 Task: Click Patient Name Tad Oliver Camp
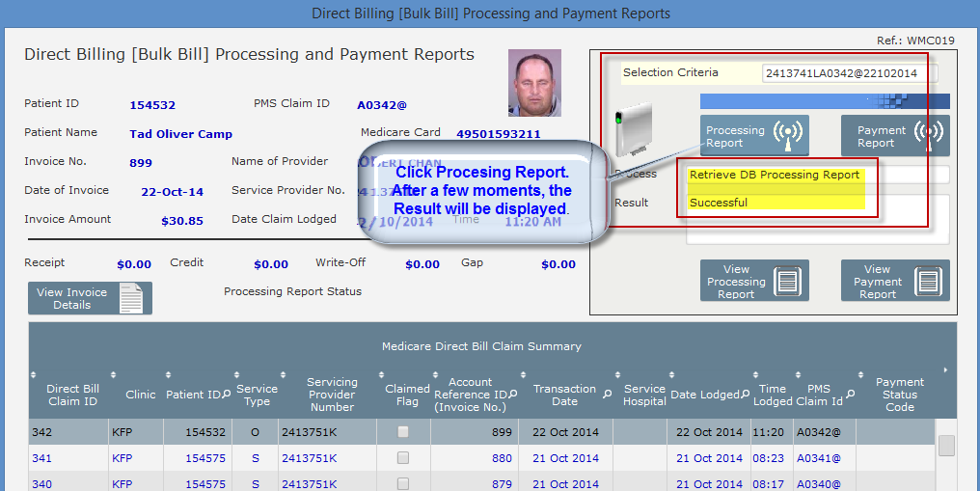[180, 134]
